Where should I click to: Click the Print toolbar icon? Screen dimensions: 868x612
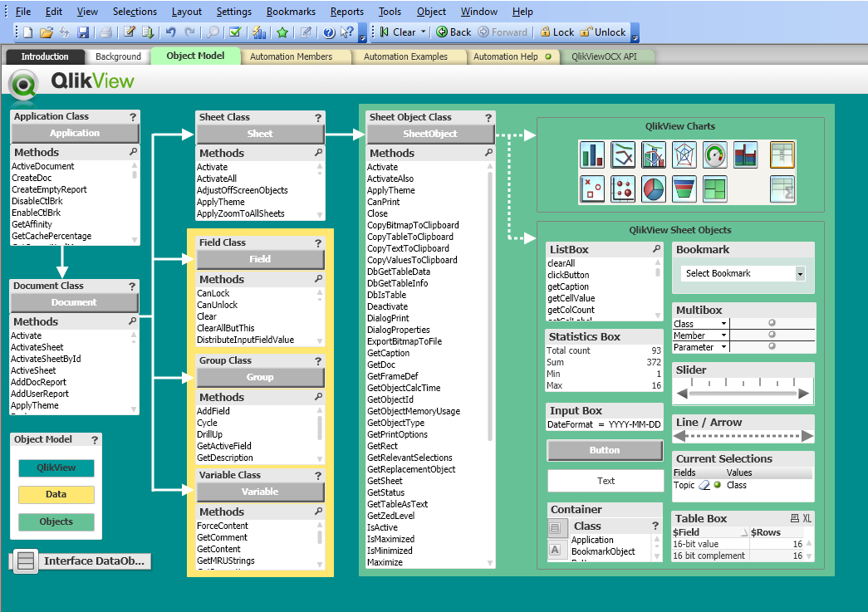[x=105, y=32]
